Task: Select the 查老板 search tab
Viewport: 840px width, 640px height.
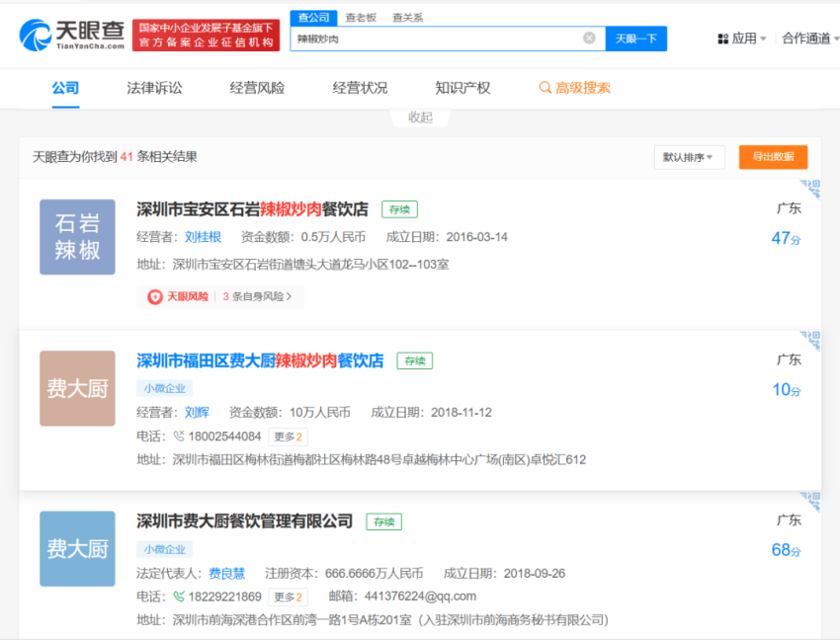Action: tap(361, 18)
